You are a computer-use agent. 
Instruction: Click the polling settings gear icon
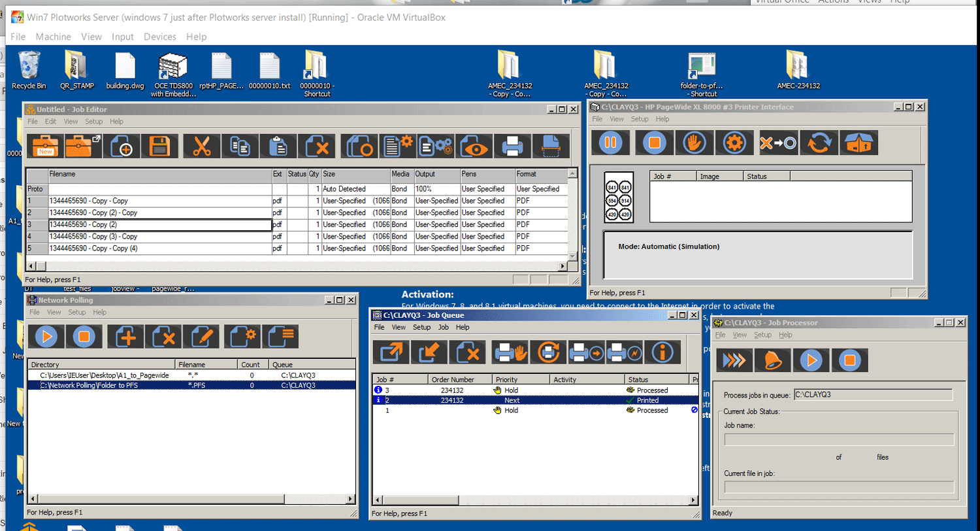point(242,337)
